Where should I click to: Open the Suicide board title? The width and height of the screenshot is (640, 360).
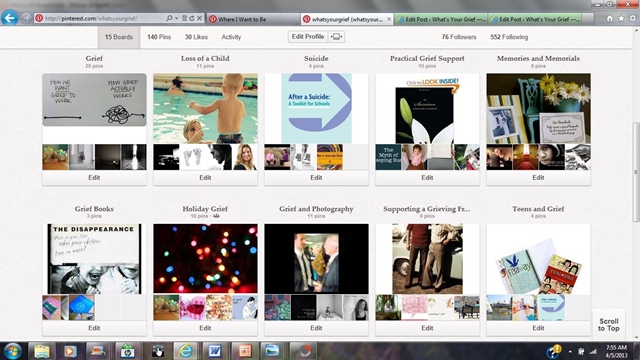coord(316,58)
